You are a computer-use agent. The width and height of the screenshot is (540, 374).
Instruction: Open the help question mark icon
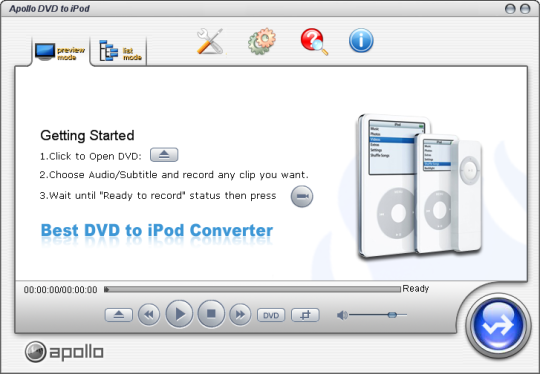coord(314,41)
